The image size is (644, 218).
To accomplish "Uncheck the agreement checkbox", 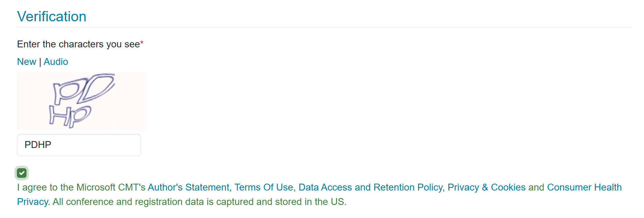I will 22,173.
